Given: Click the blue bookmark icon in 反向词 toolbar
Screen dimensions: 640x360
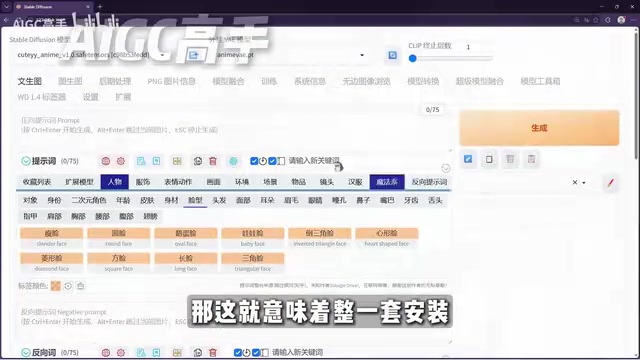Looking at the screenshot, I should coord(156,353).
